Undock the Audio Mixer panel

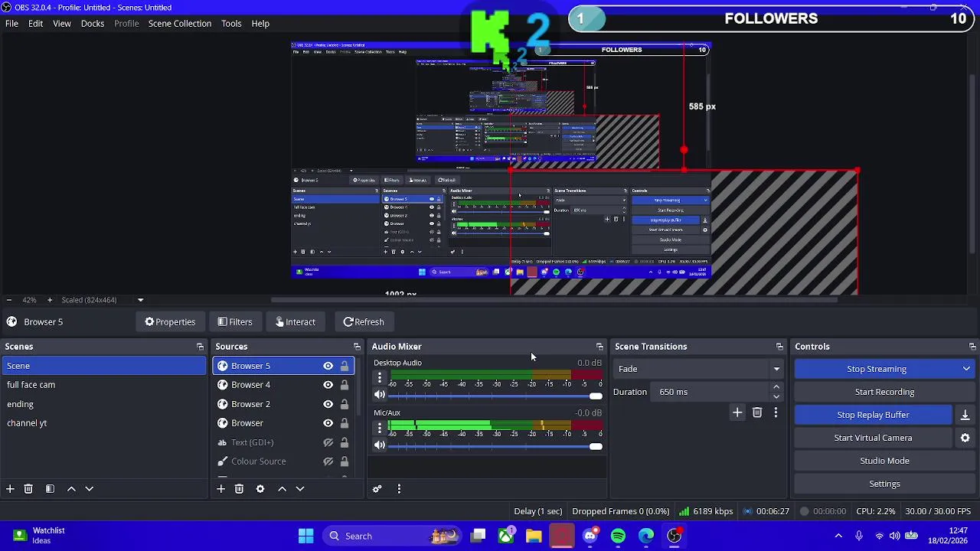[x=599, y=347]
